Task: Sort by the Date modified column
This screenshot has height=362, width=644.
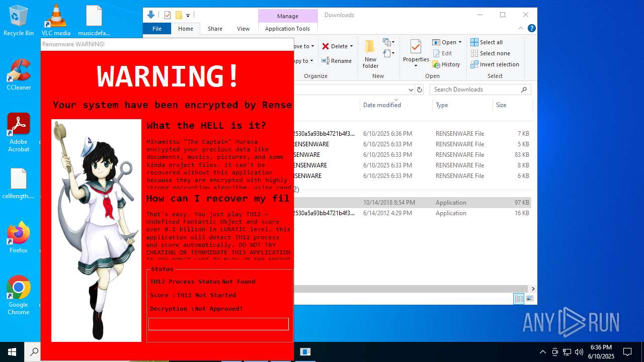Action: pyautogui.click(x=382, y=105)
